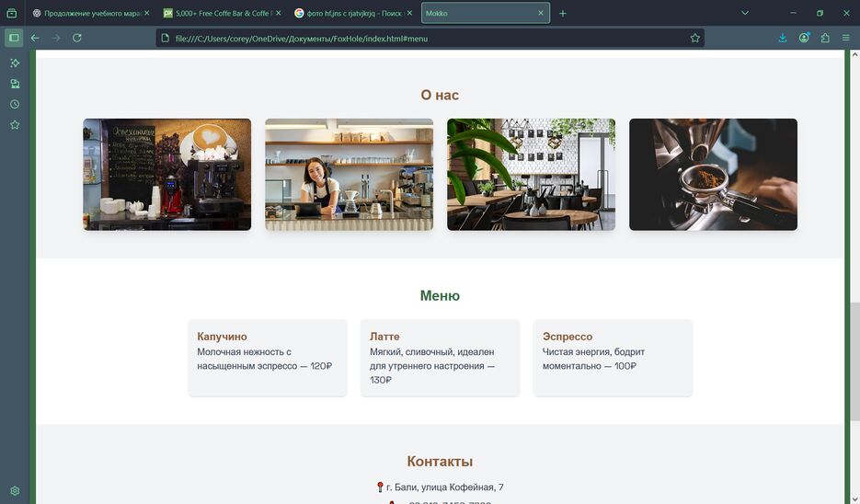This screenshot has width=860, height=504.
Task: Close the Google search tab
Action: [x=409, y=13]
